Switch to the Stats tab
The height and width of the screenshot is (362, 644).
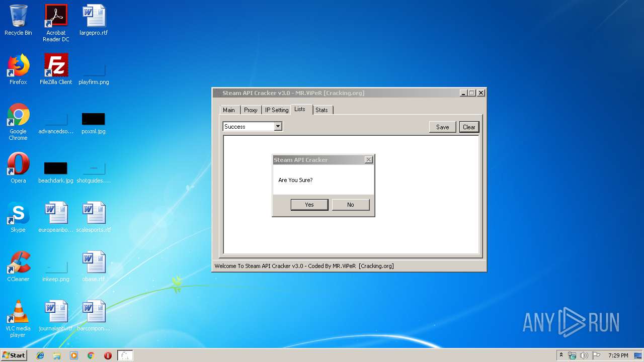pyautogui.click(x=321, y=110)
